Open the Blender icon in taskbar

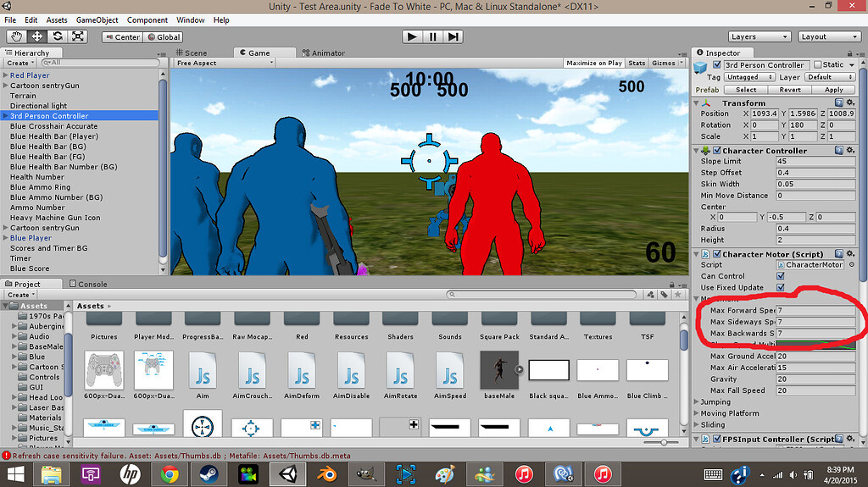click(328, 473)
